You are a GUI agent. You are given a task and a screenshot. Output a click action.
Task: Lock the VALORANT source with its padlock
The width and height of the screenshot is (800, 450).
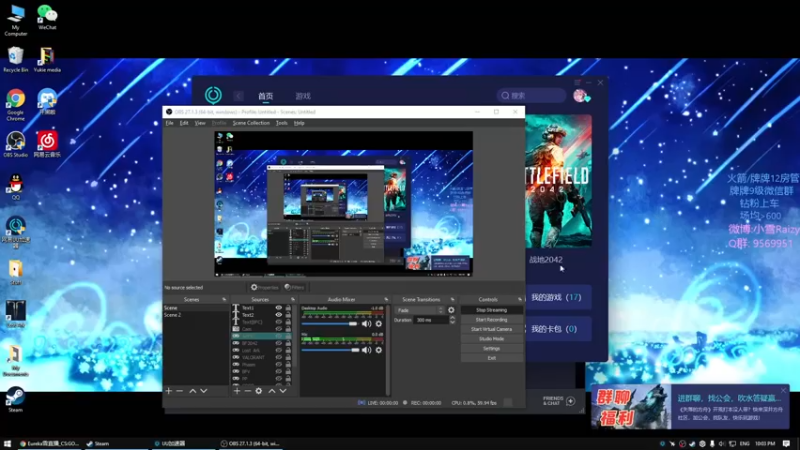pos(288,358)
